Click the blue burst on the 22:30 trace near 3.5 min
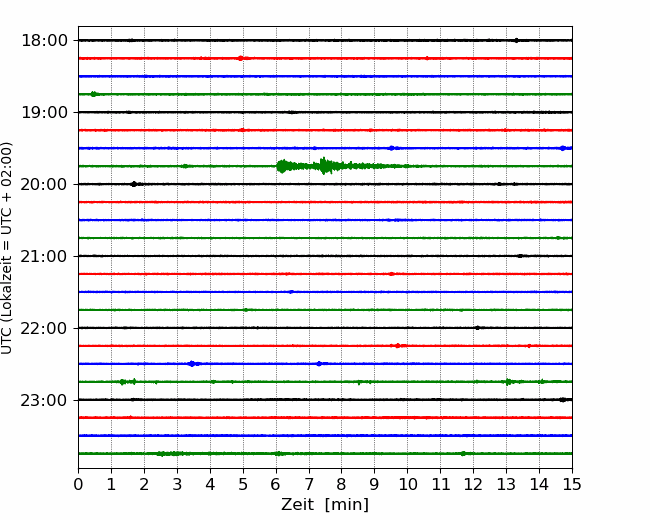Screen dimensions: 650x520 192,364
